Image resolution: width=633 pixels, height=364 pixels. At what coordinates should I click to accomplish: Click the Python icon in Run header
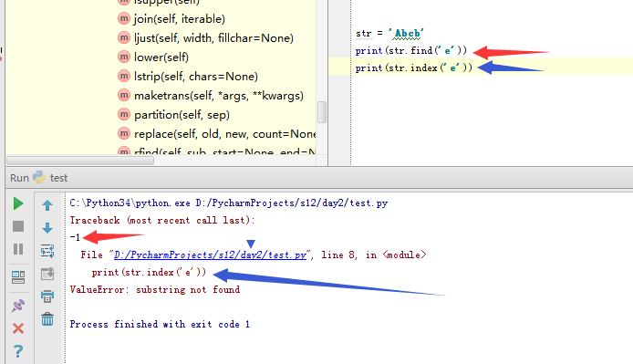coord(39,177)
